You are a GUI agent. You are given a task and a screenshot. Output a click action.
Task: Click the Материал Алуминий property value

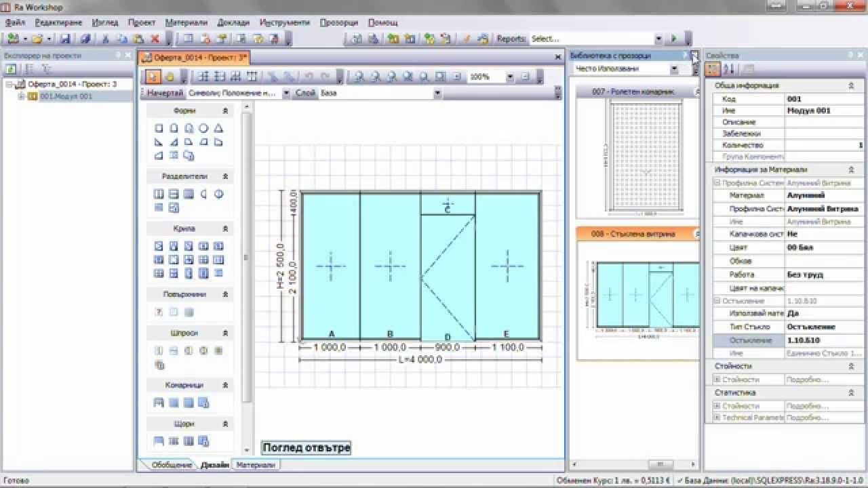[824, 195]
